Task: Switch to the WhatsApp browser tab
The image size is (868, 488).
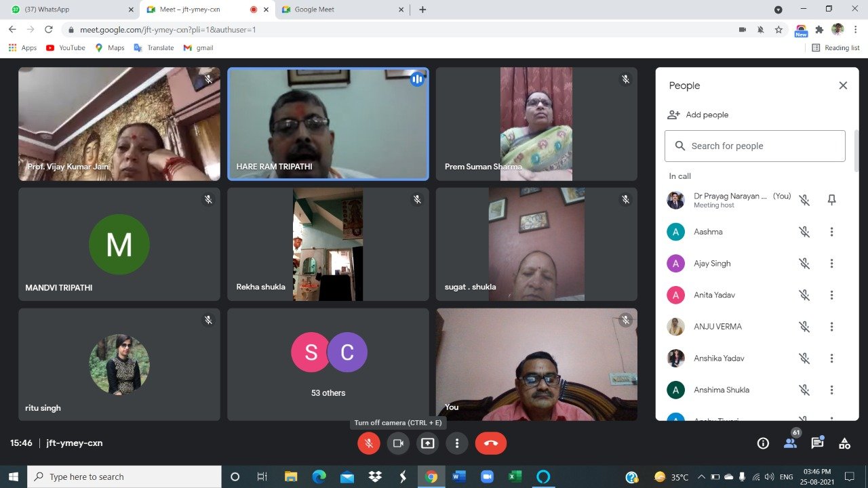Action: point(71,9)
